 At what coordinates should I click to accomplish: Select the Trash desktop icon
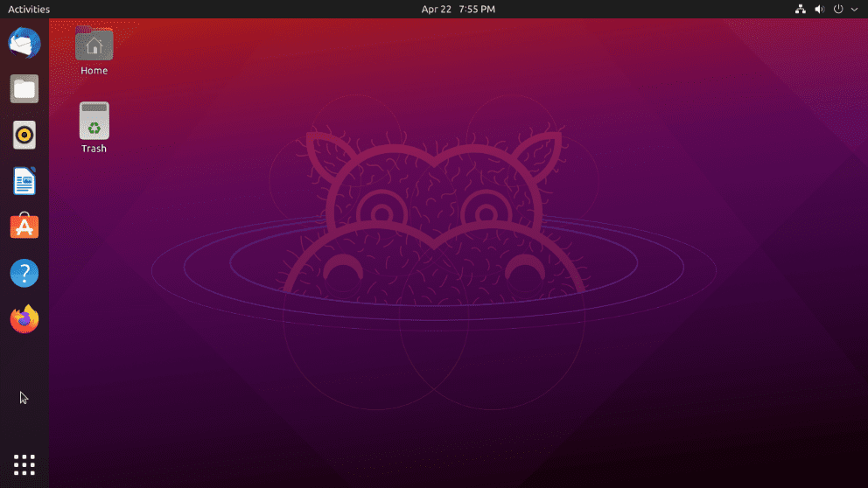pos(94,121)
